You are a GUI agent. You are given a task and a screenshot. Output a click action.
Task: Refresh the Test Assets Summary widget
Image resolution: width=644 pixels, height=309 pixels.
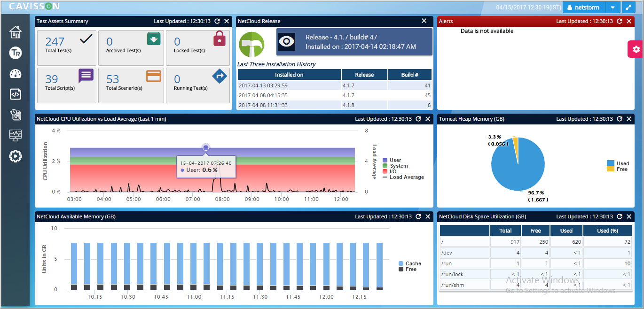point(217,21)
